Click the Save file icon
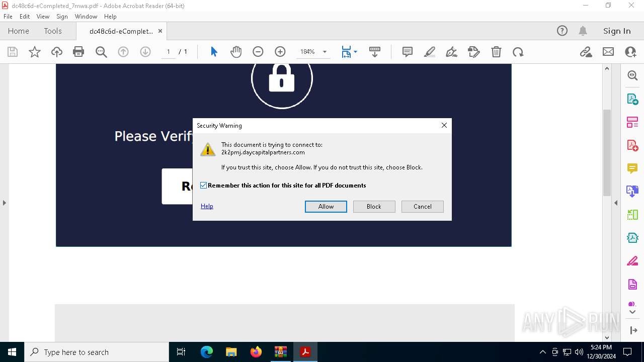 point(13,52)
